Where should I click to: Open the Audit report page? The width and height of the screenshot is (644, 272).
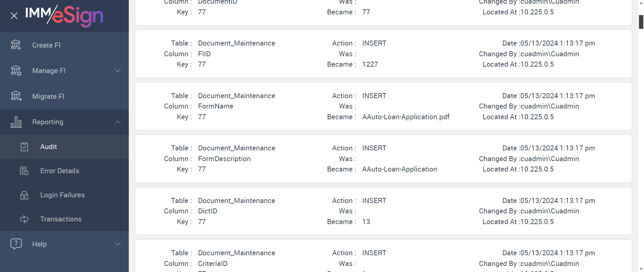[x=49, y=147]
